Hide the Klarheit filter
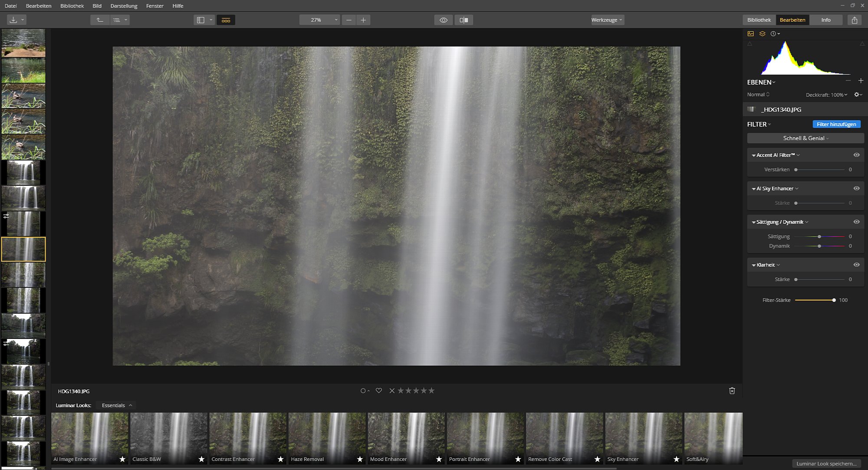868x470 pixels. tap(856, 265)
